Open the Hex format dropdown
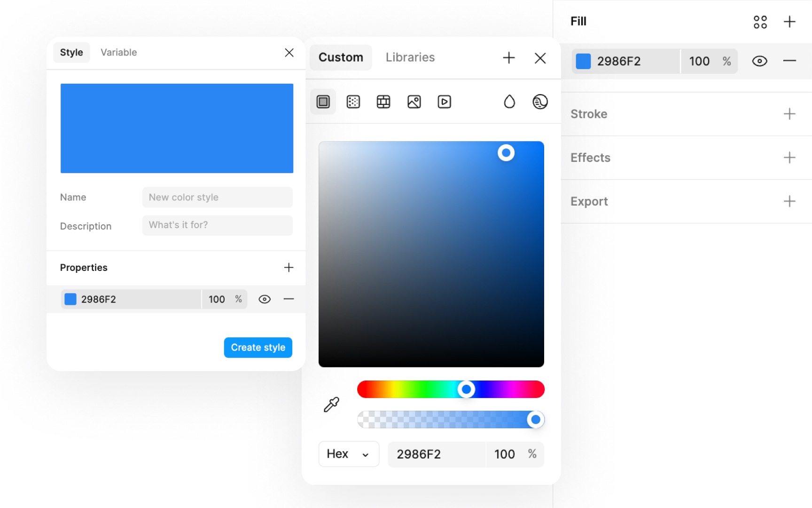This screenshot has height=508, width=812. click(x=349, y=454)
